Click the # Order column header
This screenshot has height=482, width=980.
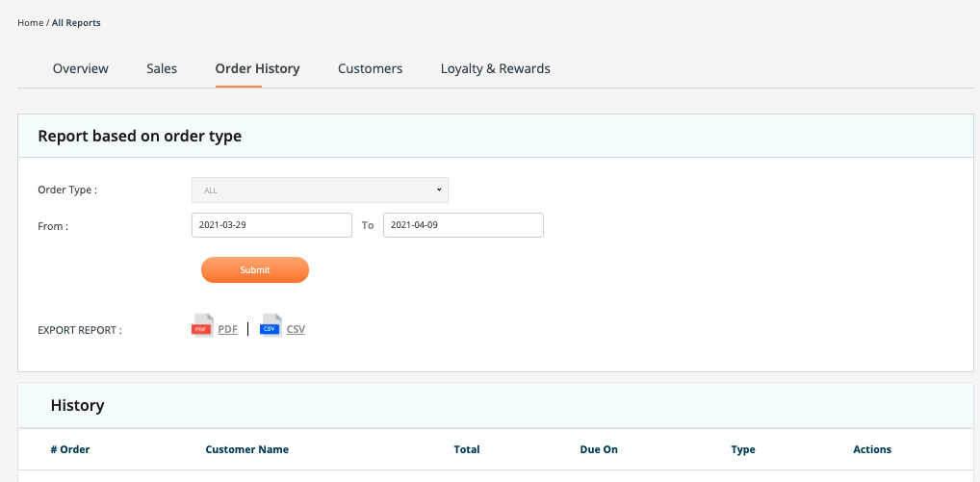(x=70, y=449)
